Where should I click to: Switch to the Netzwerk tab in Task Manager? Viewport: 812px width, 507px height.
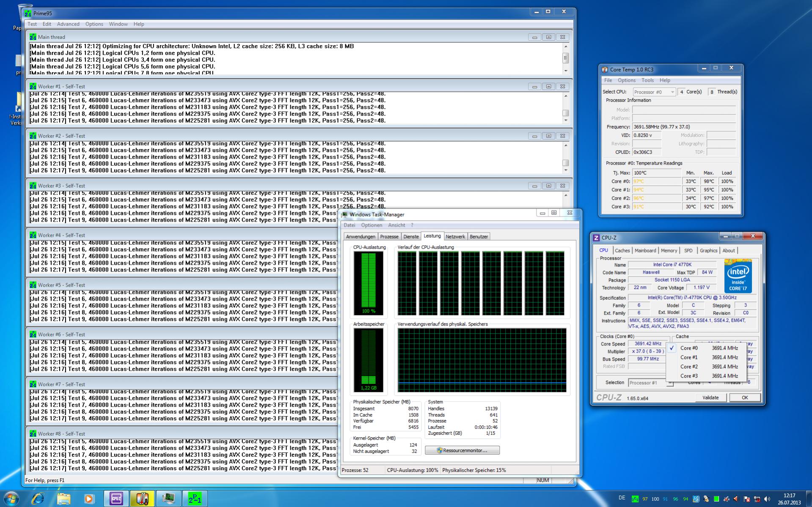pos(455,237)
